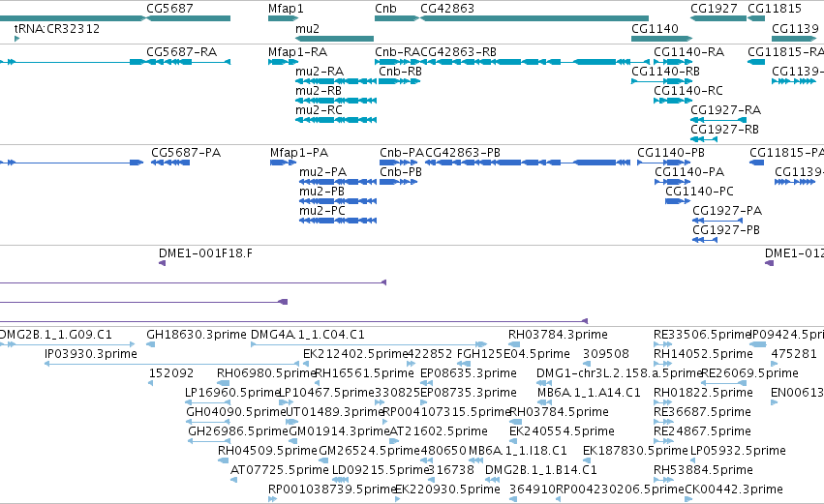Select the CG1927-RB transcript label
This screenshot has width=824, height=504.
724,130
